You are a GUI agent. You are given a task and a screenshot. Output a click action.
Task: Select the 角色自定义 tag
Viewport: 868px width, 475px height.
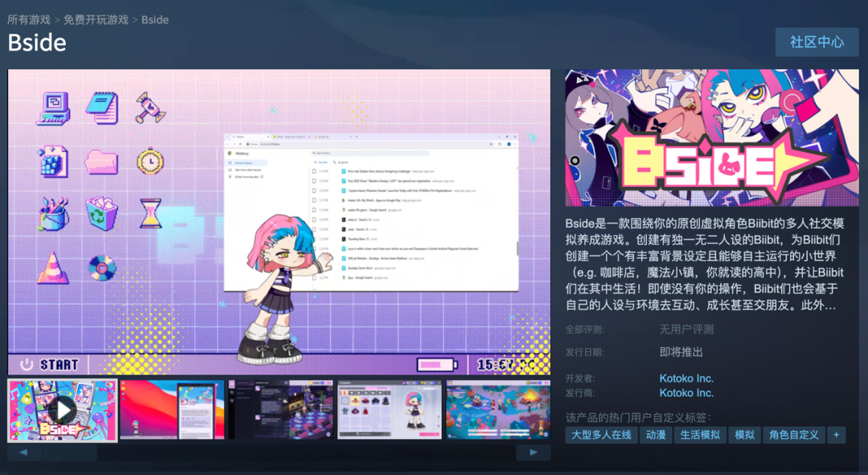(x=794, y=435)
